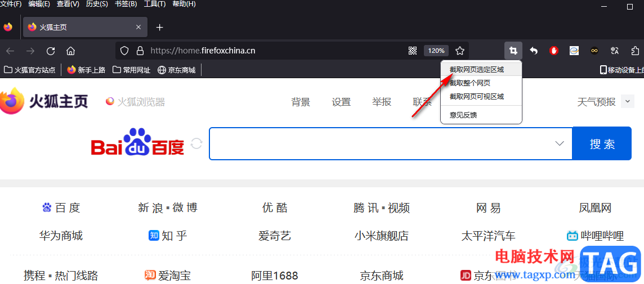Click the undo close tab arrow icon

tap(534, 51)
